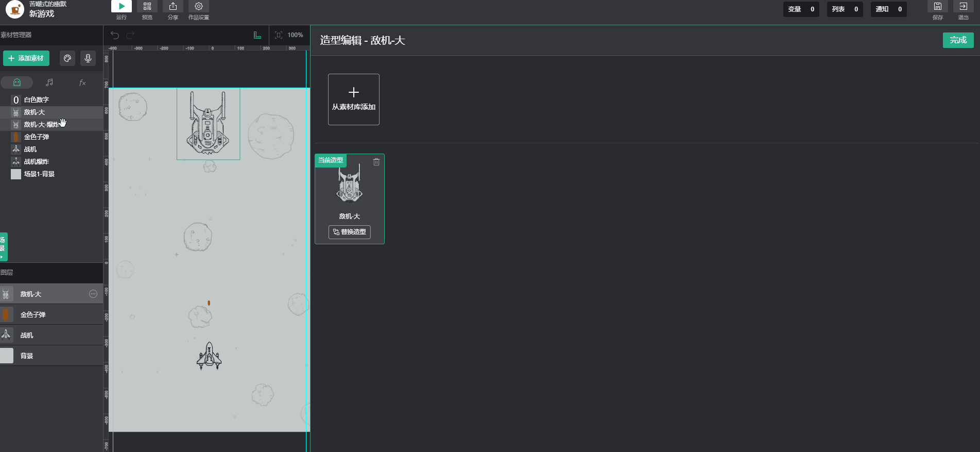
Task: Click the 完成 button
Action: click(958, 40)
